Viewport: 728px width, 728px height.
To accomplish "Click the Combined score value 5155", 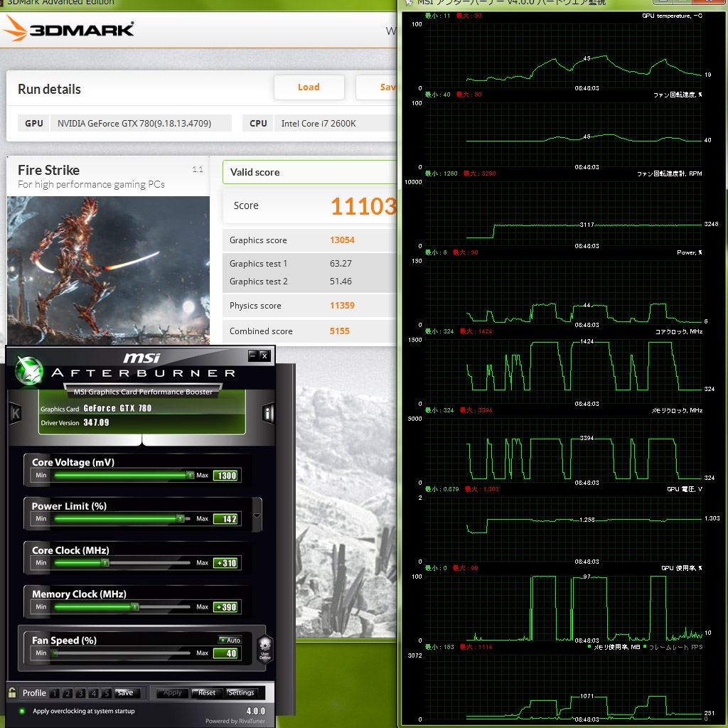I will coord(339,331).
